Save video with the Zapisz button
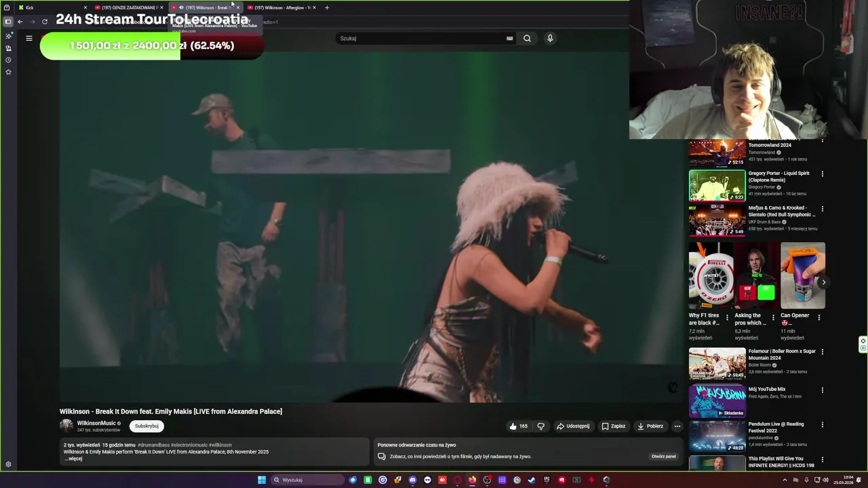 pyautogui.click(x=614, y=426)
